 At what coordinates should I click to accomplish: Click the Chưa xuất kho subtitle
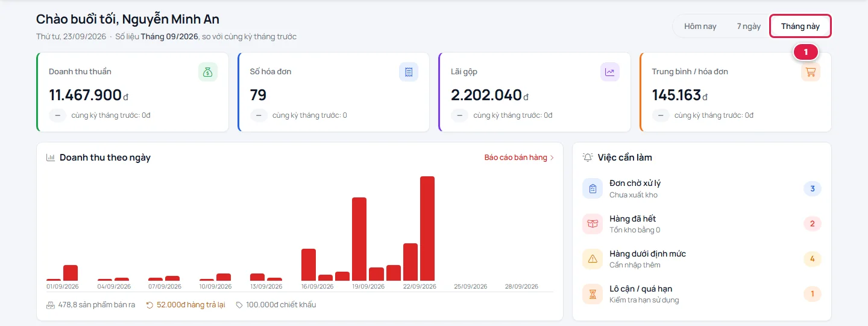pos(634,195)
